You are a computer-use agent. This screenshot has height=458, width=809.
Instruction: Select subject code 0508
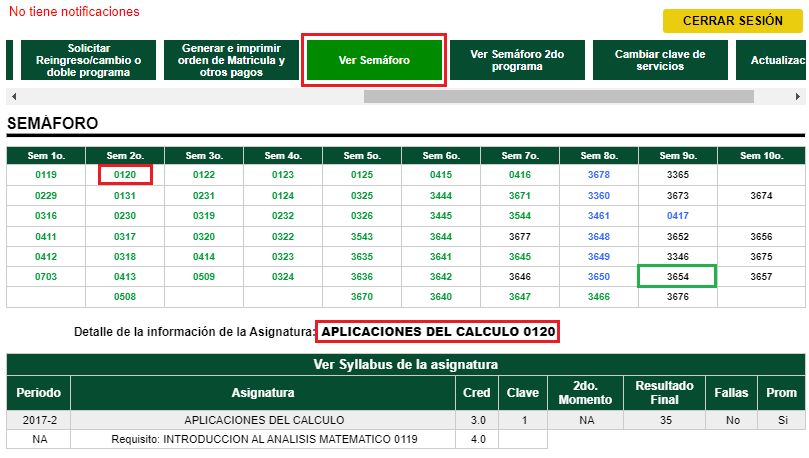point(125,297)
